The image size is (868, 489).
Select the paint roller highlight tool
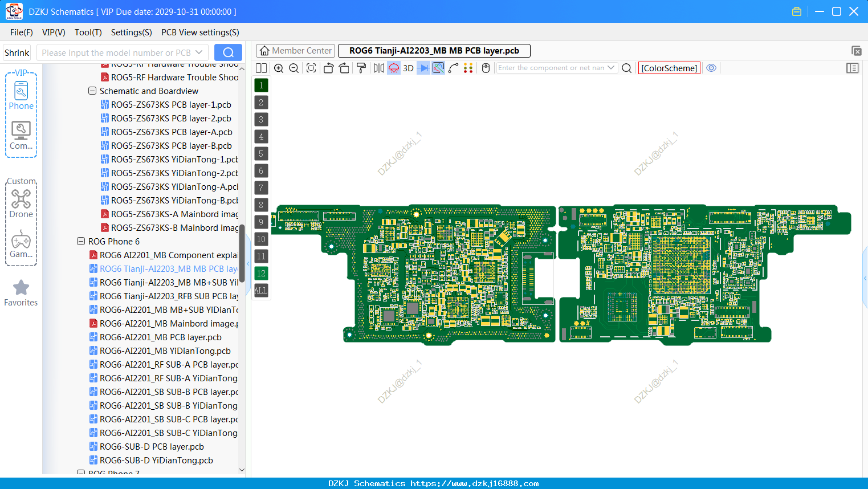tap(361, 68)
